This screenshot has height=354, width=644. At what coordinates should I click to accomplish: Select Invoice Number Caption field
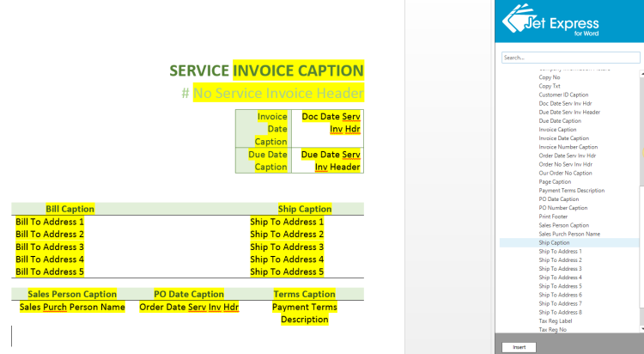click(x=568, y=147)
